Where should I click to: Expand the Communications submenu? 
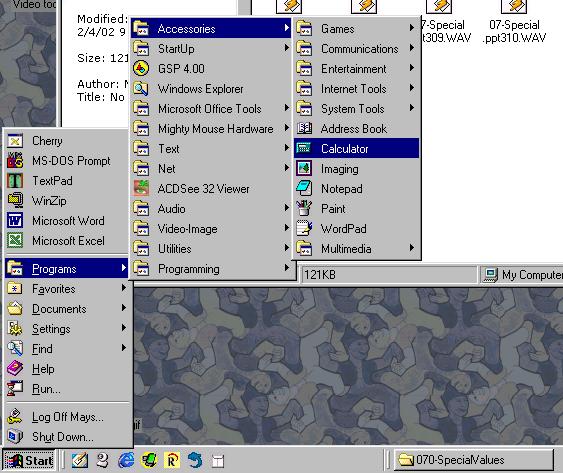click(x=356, y=48)
